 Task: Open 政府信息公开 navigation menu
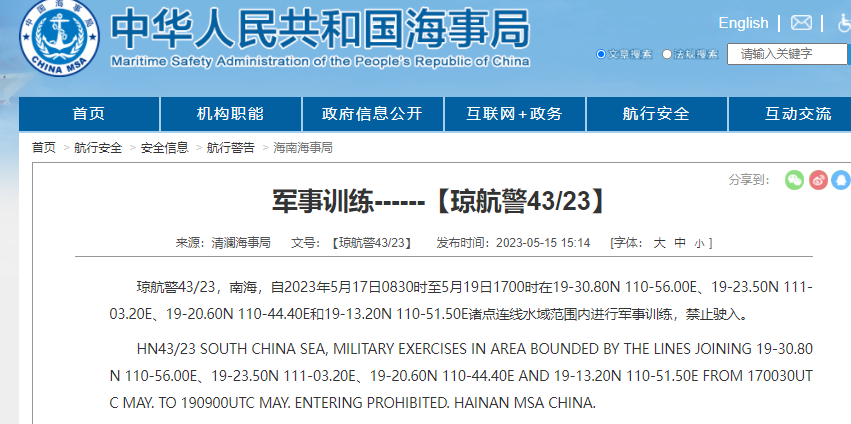click(372, 114)
